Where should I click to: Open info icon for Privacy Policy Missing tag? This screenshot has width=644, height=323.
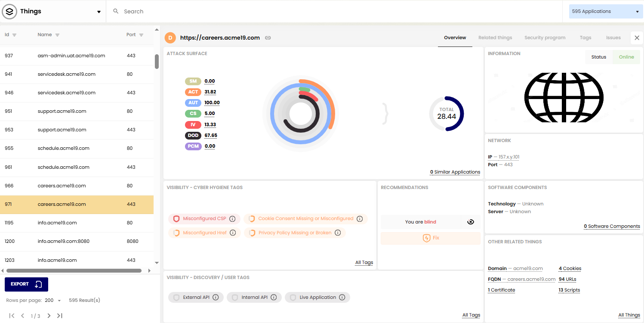[338, 233]
